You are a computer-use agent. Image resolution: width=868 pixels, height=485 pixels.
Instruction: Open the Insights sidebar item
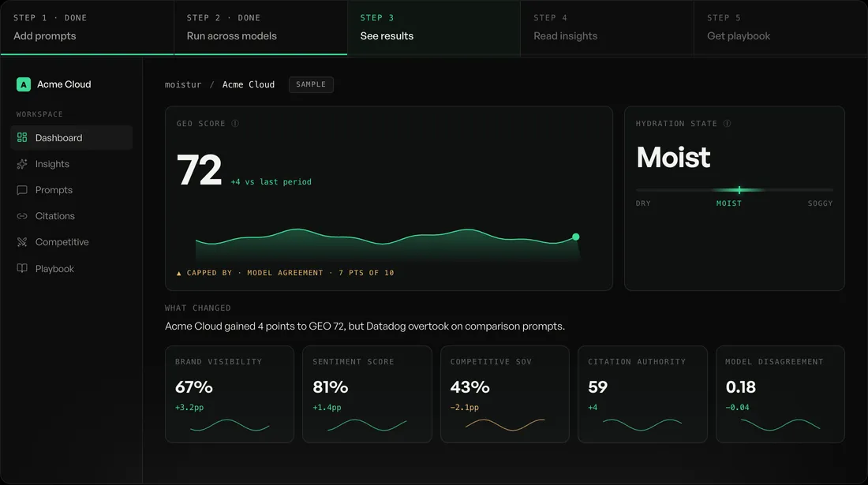(x=71, y=164)
